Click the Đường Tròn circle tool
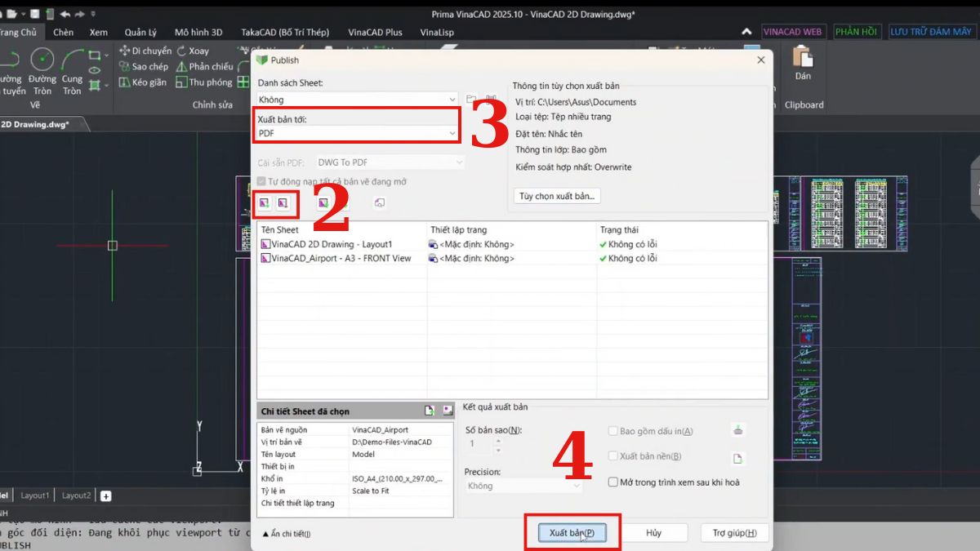The height and width of the screenshot is (551, 980). [42, 73]
